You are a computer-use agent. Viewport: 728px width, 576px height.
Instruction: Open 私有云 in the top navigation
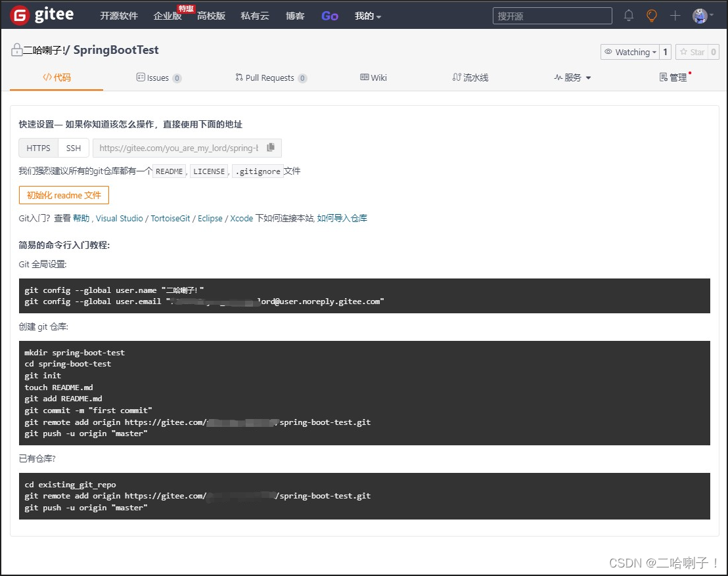click(255, 16)
